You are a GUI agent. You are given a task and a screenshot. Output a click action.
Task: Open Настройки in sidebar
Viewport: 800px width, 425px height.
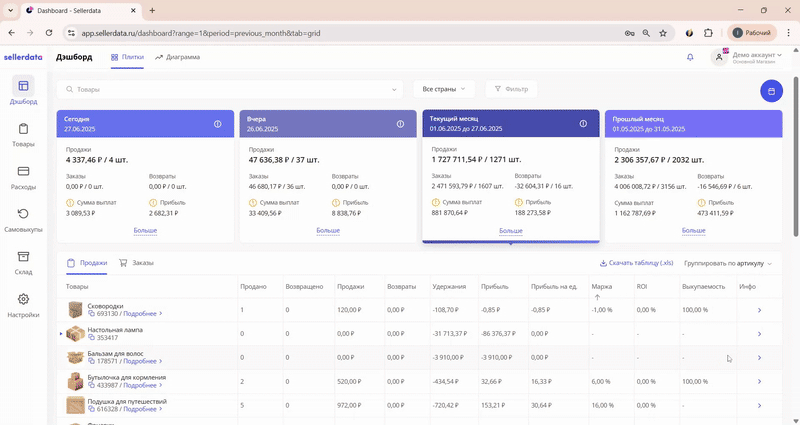[23, 305]
